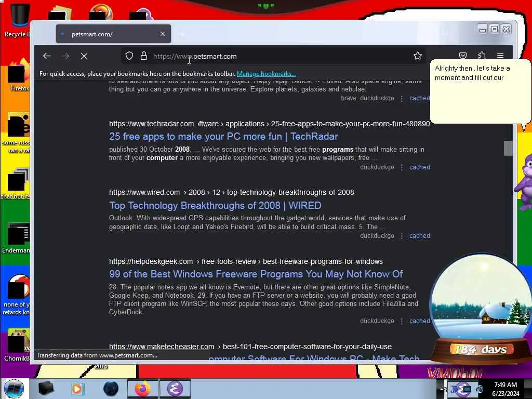Open the 25 free apps TechRadar result
This screenshot has height=399, width=532.
pyautogui.click(x=223, y=137)
